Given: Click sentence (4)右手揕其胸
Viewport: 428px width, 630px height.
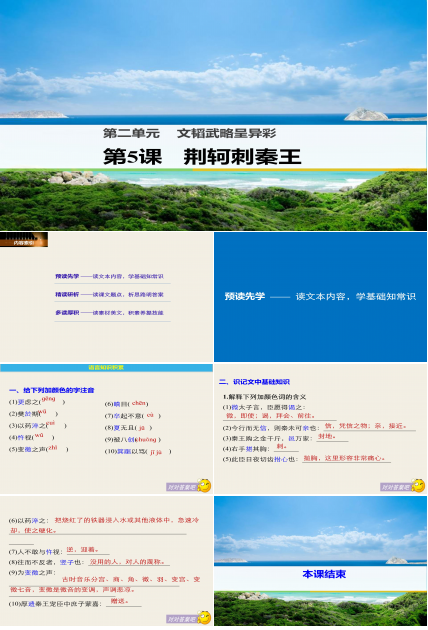Looking at the screenshot, I should [246, 448].
